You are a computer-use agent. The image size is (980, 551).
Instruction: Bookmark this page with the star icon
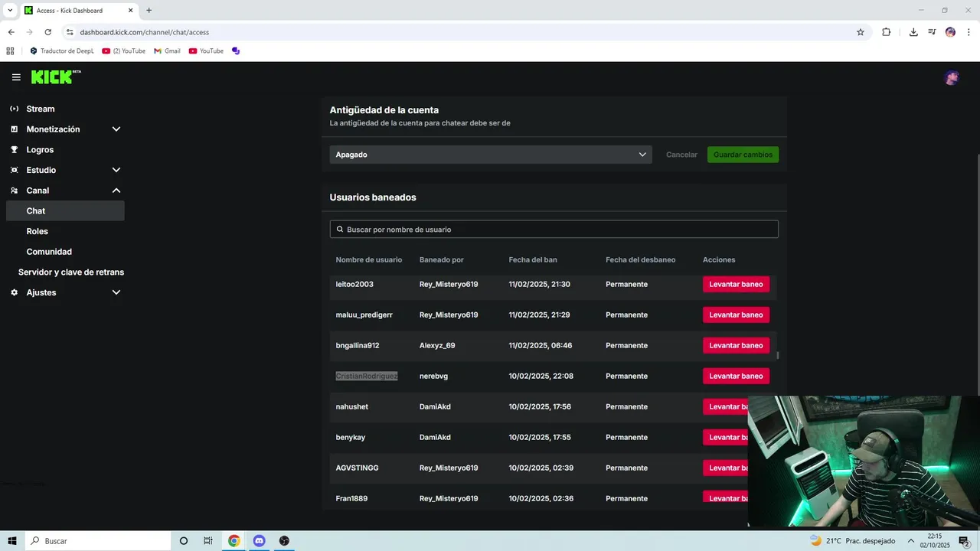pos(861,32)
